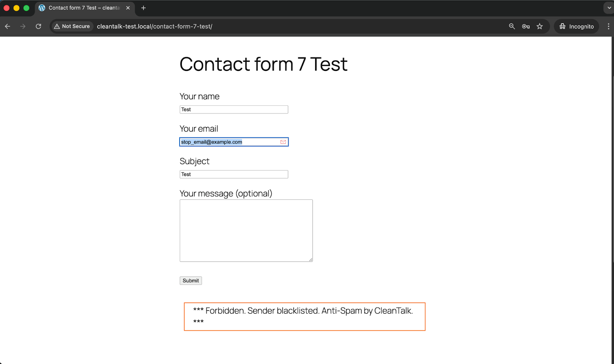
Task: Bookmark this page with the star icon
Action: click(x=540, y=26)
